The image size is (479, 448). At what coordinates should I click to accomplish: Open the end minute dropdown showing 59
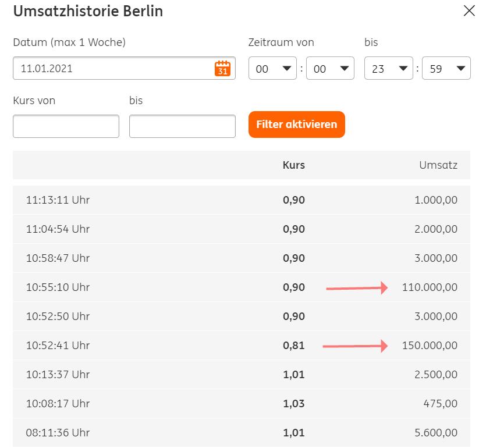click(x=446, y=68)
